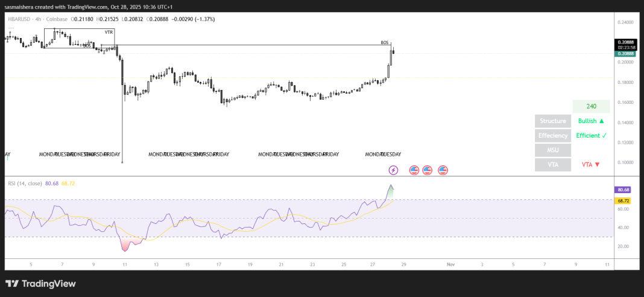Click the 29 date label on time axis
Screen dimensions: 644x297
404,264
